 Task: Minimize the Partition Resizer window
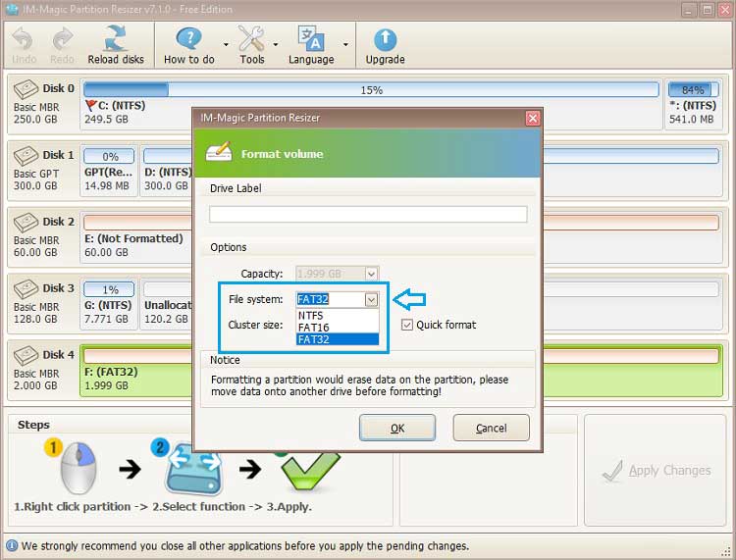689,10
